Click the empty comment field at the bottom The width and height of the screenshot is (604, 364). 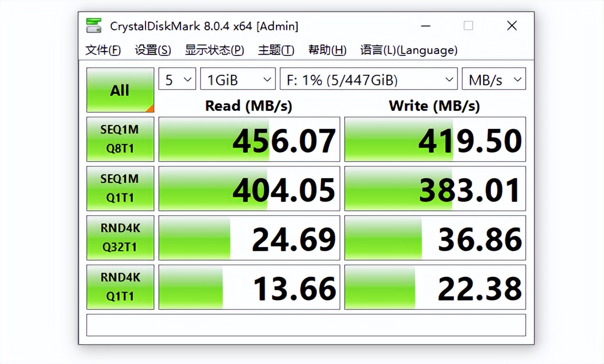pos(306,325)
